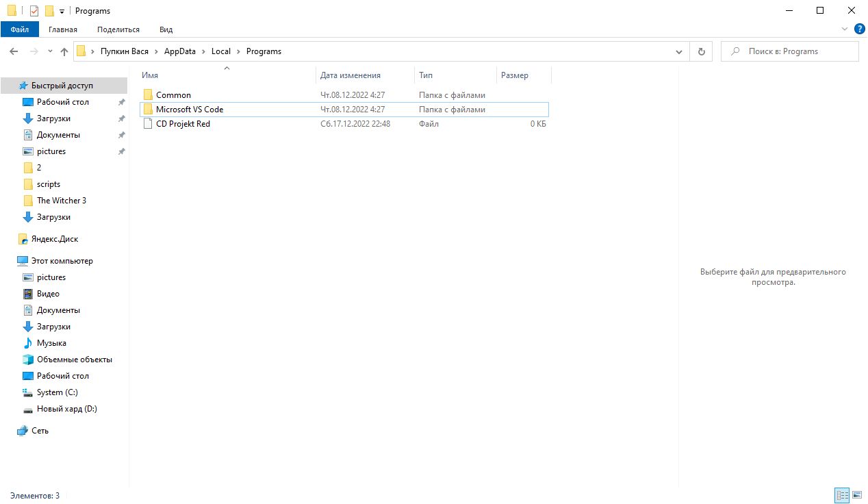The image size is (868, 504).
Task: Go up one folder level
Action: coord(64,51)
